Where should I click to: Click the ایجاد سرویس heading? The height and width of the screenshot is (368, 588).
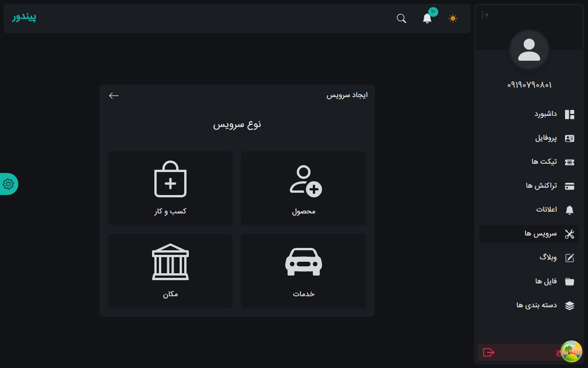tap(347, 95)
